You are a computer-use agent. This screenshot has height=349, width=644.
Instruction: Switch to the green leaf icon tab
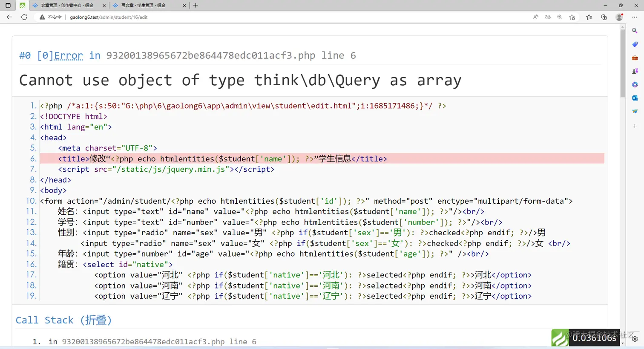(x=22, y=6)
